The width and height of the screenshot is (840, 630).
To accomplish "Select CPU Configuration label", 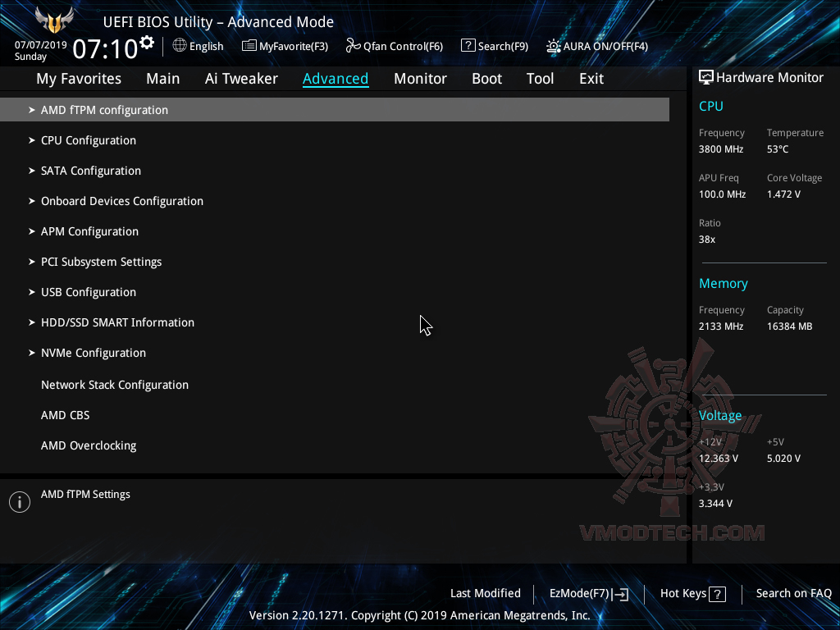I will tap(89, 140).
